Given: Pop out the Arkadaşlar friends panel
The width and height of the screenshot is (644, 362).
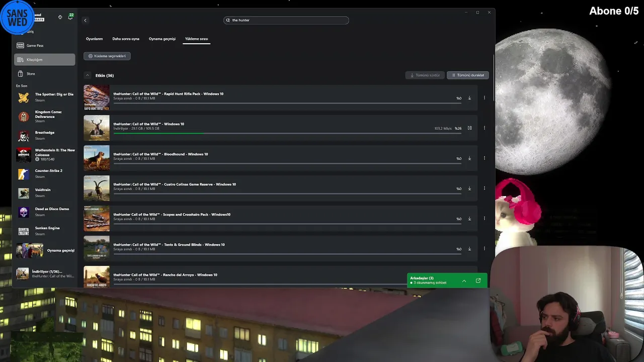Looking at the screenshot, I should pos(478,281).
